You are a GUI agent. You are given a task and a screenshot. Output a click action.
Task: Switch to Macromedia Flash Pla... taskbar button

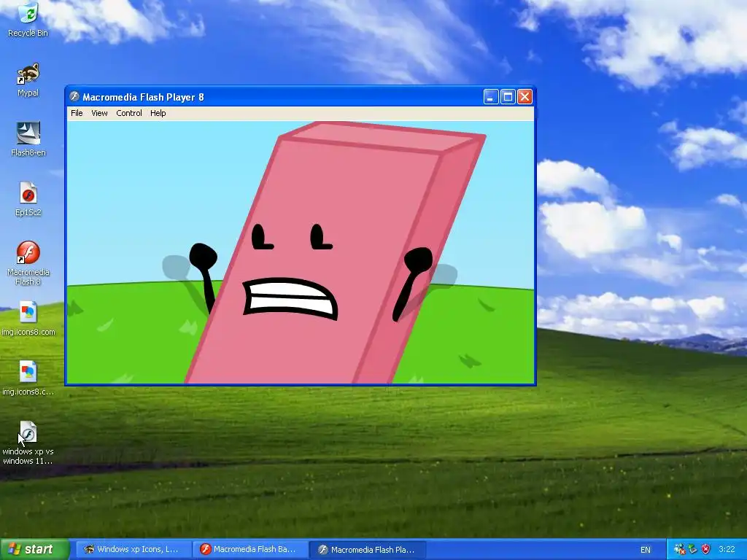pyautogui.click(x=368, y=550)
